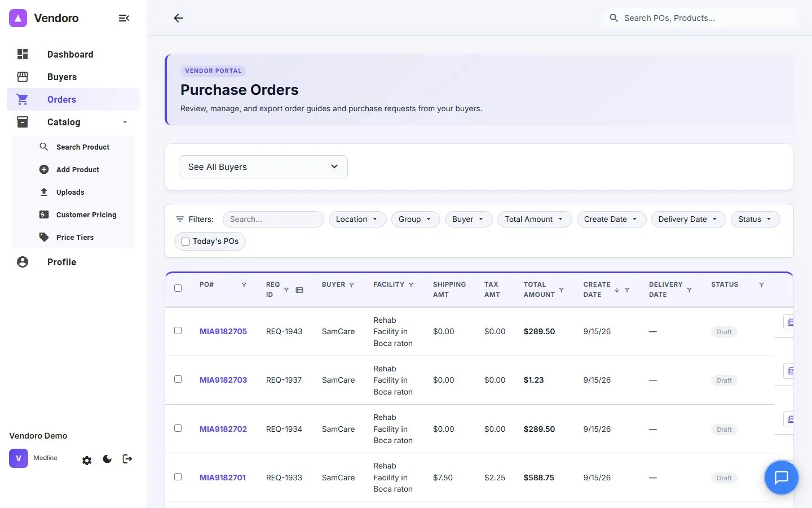This screenshot has width=812, height=508.
Task: Click the REQ ID list view icon
Action: tap(299, 290)
